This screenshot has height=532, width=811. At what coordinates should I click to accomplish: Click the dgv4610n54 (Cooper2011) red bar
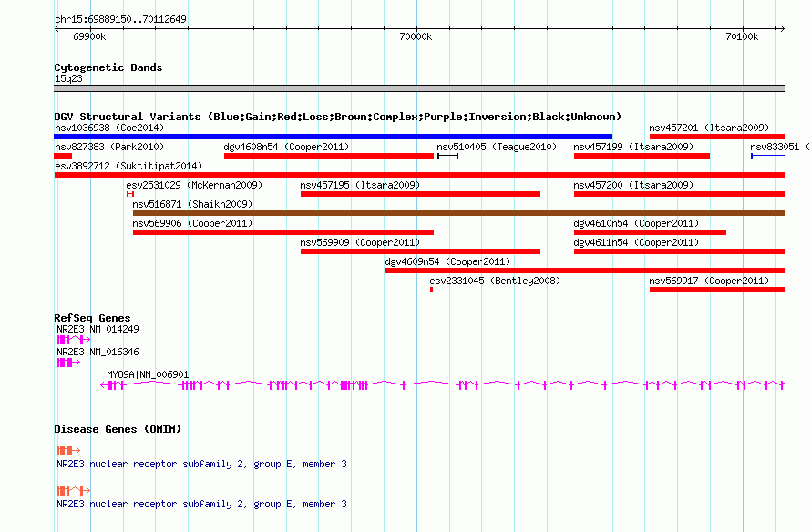tap(650, 232)
